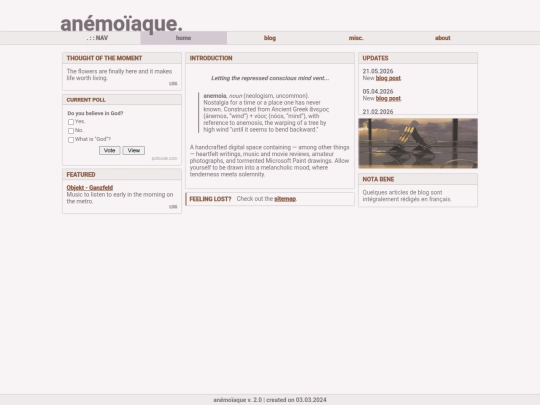Click the View poll results button
This screenshot has width=540, height=405.
click(x=134, y=150)
